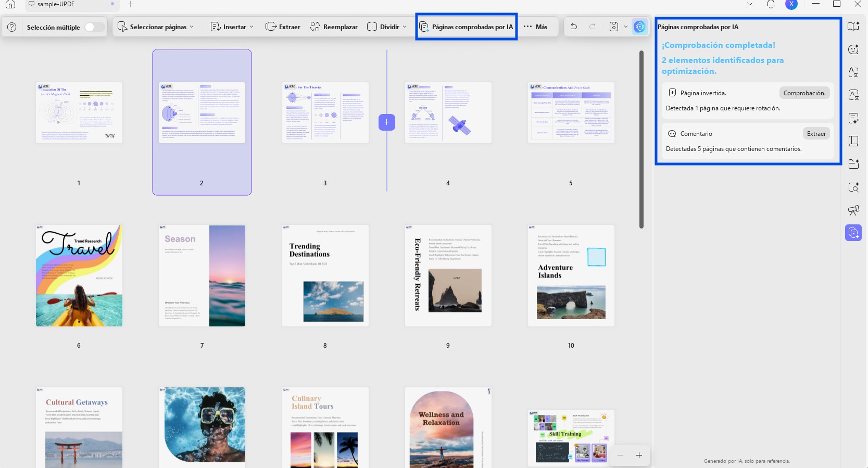Click the Extraer button in Comentario card
868x468 pixels.
pos(816,134)
